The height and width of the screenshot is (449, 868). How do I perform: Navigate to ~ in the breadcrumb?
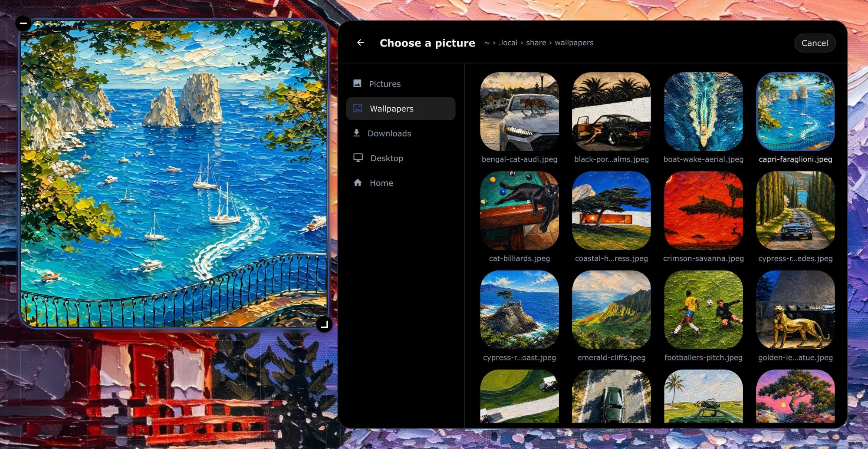tap(487, 43)
